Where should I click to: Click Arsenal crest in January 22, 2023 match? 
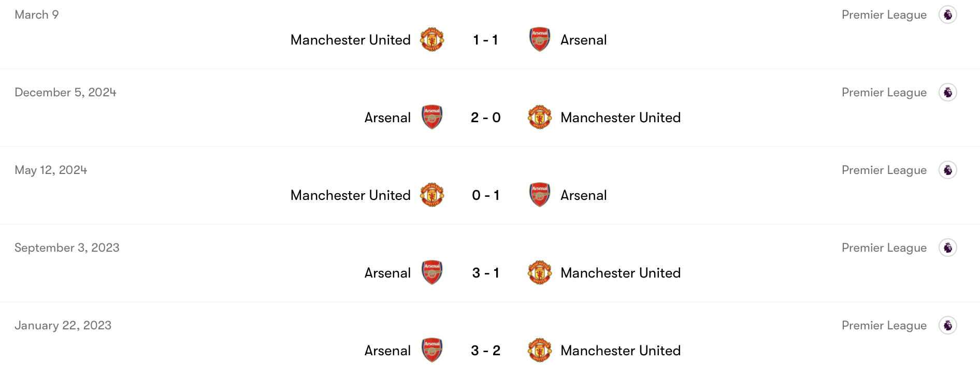(432, 351)
